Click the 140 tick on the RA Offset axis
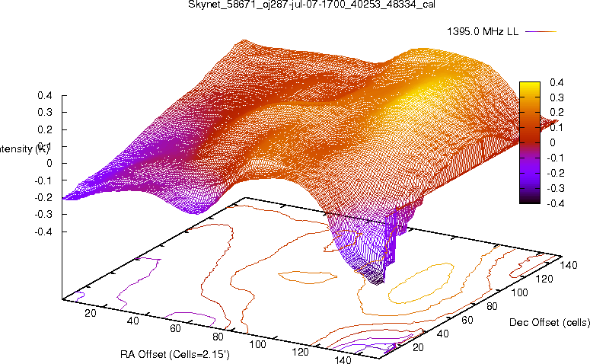The width and height of the screenshot is (590, 364). point(343,359)
